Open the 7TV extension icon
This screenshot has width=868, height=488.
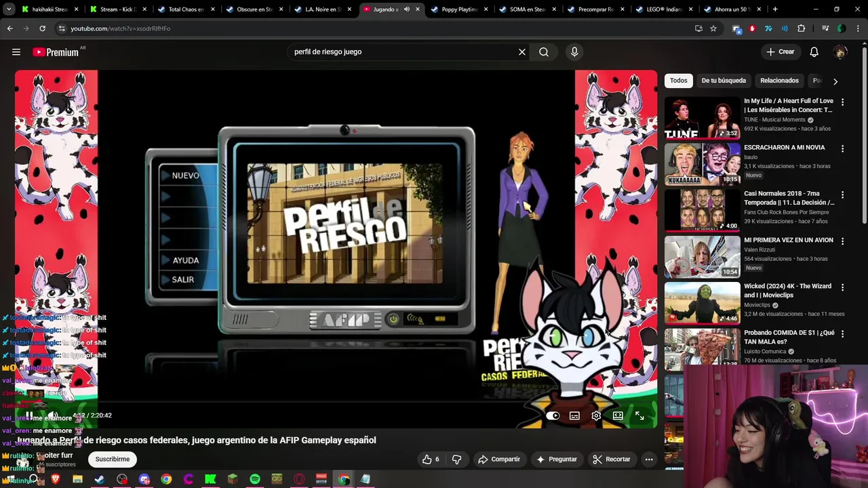coord(768,28)
